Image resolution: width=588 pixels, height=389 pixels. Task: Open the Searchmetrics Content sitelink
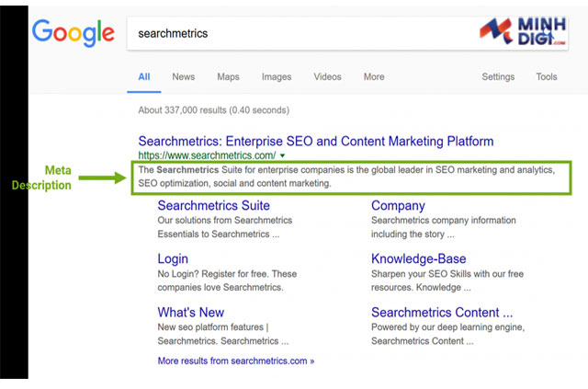442,313
